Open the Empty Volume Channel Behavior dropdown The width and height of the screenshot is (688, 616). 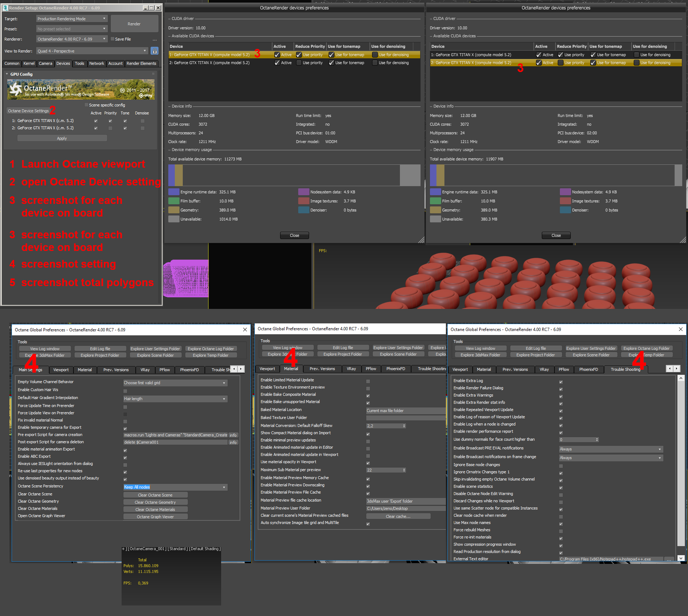click(176, 383)
